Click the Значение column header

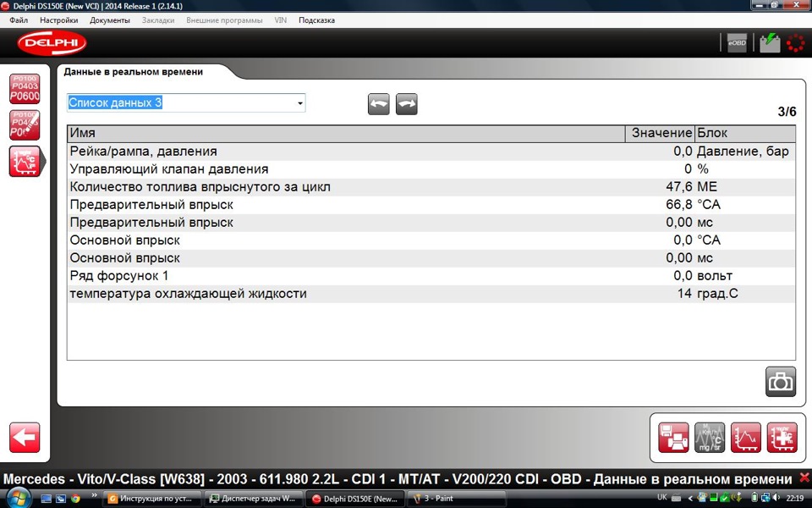point(661,133)
